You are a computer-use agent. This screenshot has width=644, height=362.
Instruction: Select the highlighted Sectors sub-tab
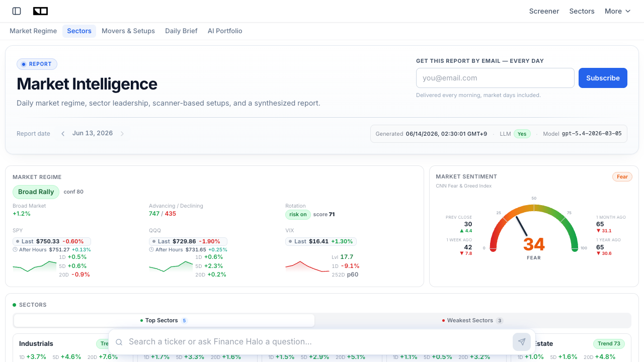click(x=79, y=31)
